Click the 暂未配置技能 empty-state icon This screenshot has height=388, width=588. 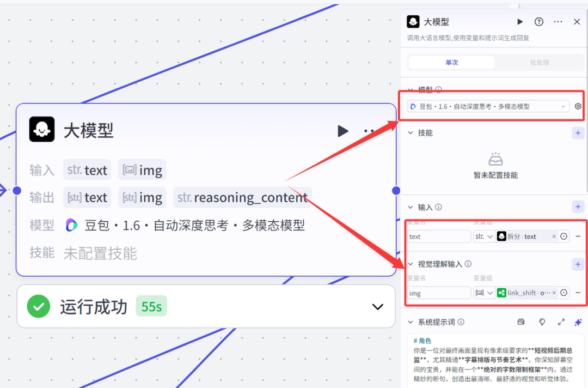point(495,159)
